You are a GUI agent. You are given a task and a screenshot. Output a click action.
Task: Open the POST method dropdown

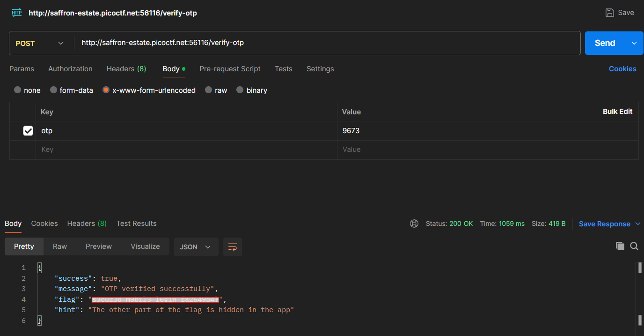40,43
